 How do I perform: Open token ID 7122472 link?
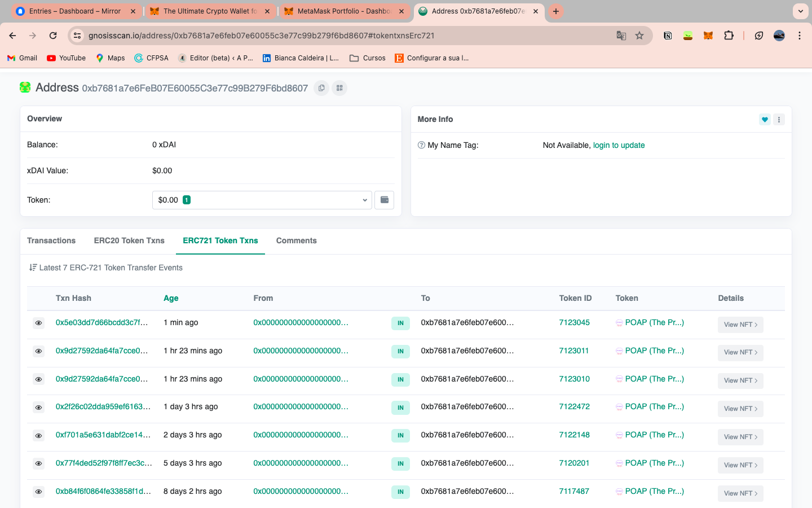tap(574, 406)
